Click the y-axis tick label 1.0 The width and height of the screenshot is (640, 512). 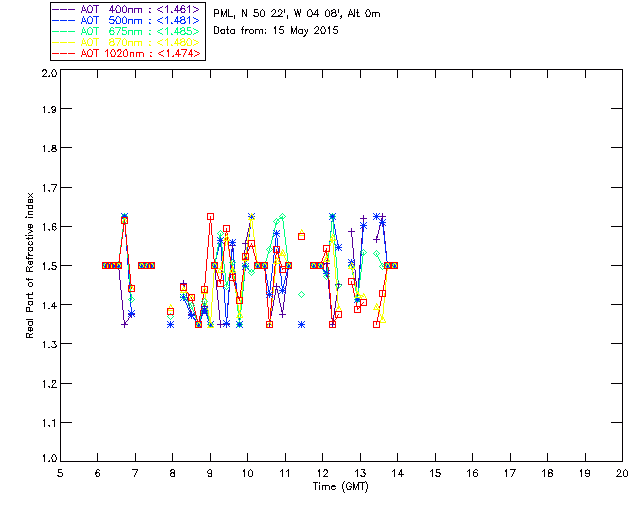coord(49,458)
